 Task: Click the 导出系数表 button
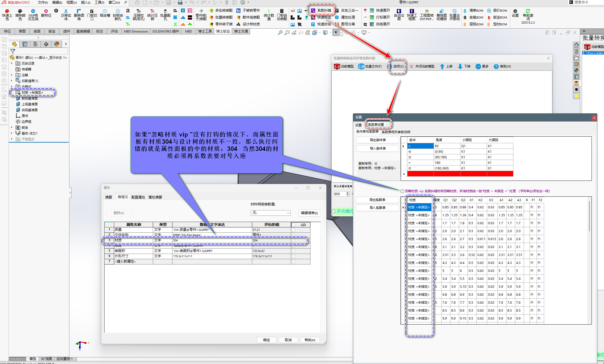pos(377,200)
